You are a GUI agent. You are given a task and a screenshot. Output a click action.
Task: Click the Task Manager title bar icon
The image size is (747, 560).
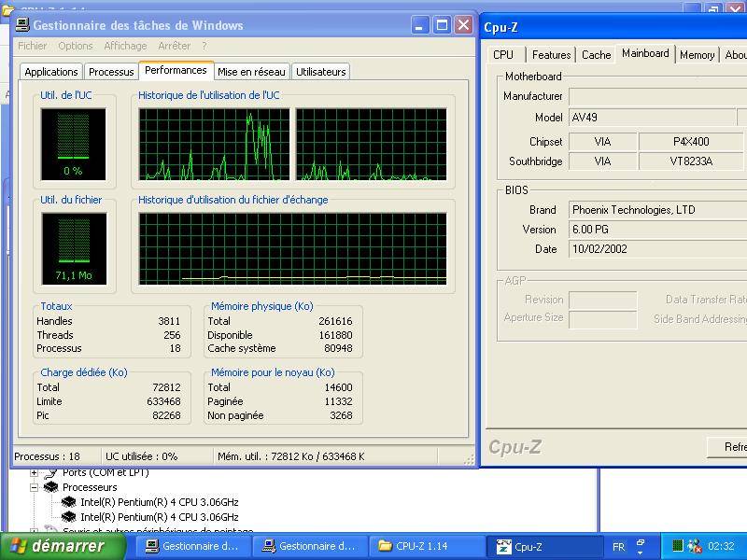click(x=21, y=25)
